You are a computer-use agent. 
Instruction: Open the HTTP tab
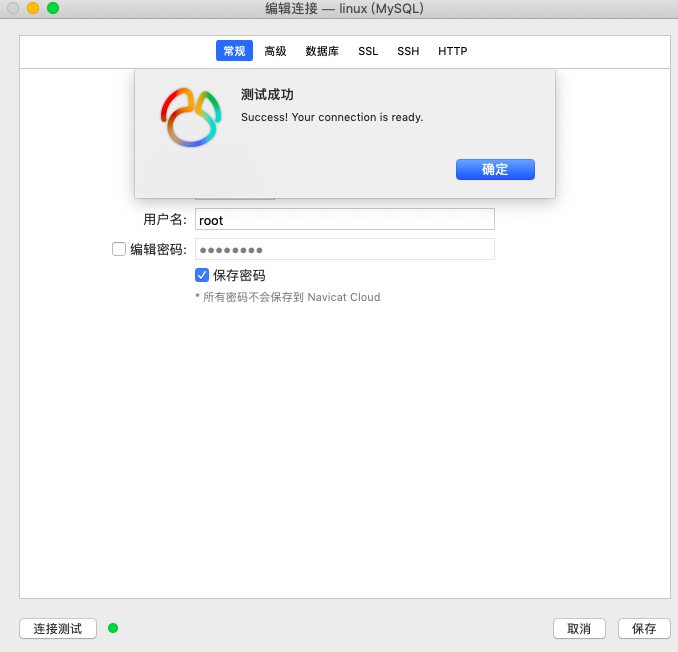click(452, 51)
